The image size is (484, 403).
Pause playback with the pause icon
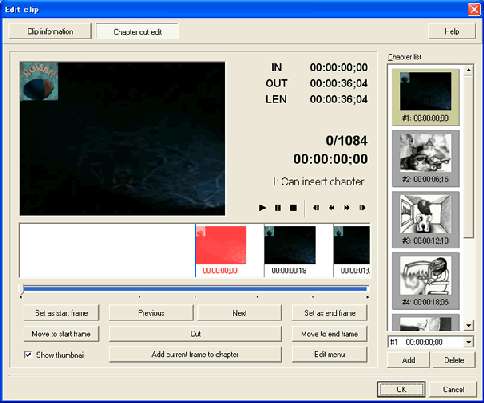click(x=278, y=208)
